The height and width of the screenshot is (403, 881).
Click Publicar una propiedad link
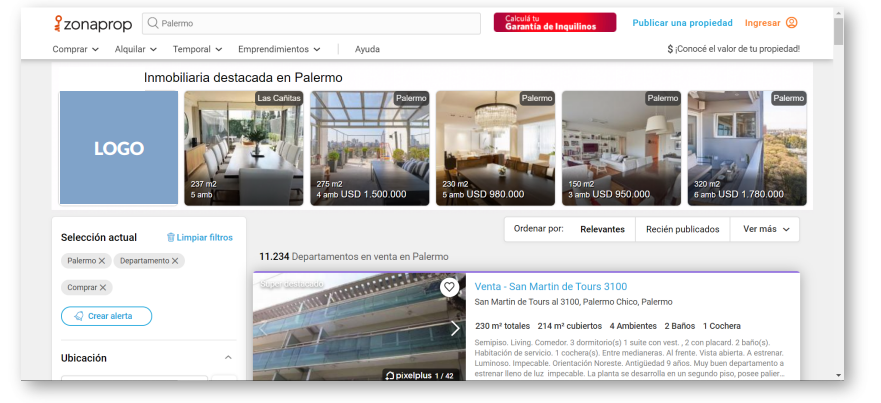click(x=682, y=23)
